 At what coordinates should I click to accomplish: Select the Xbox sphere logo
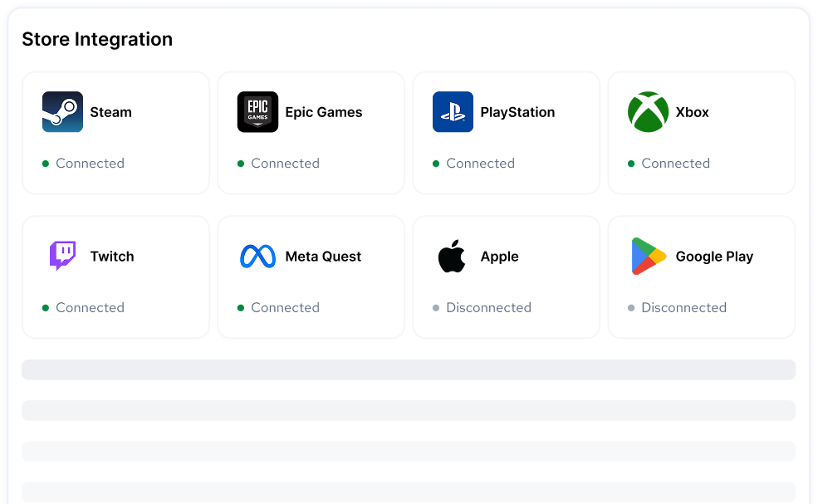pos(647,112)
